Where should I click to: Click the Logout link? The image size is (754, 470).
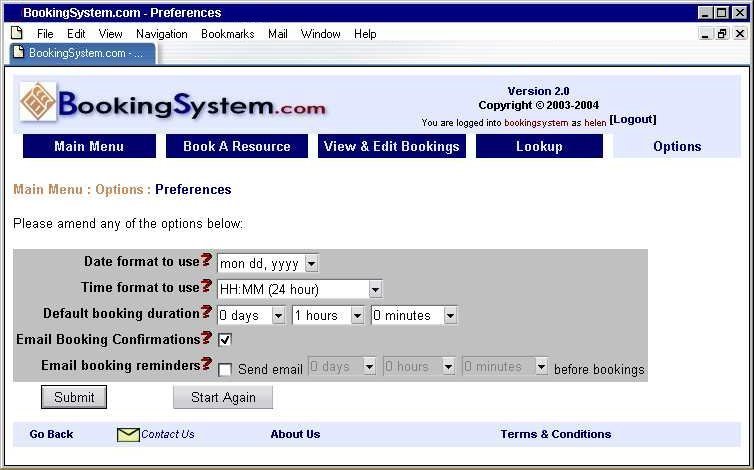pyautogui.click(x=633, y=119)
